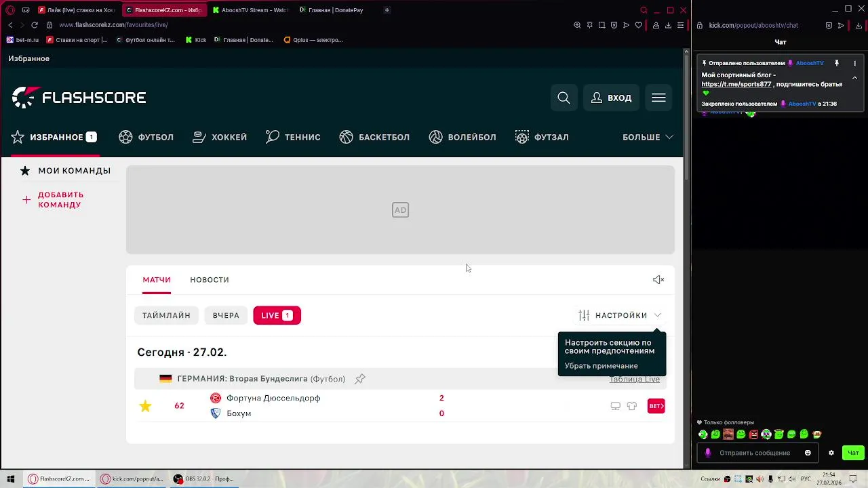Collapse the pinned message in Kick chat
Viewport: 868px width, 488px height.
(x=854, y=77)
